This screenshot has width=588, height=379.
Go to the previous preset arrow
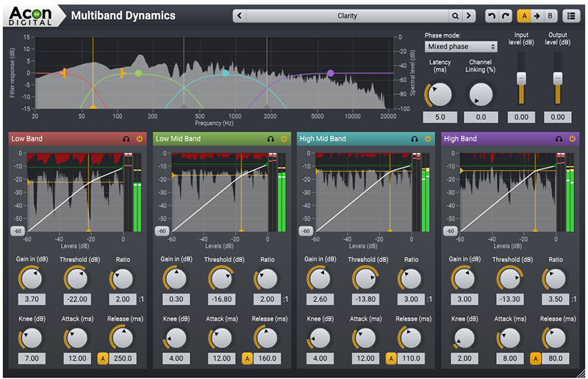(x=240, y=15)
